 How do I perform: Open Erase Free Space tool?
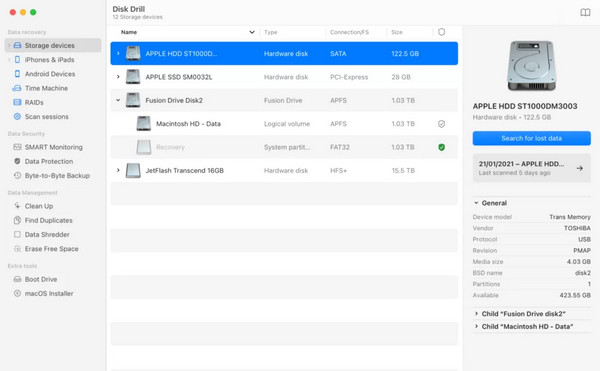point(53,249)
